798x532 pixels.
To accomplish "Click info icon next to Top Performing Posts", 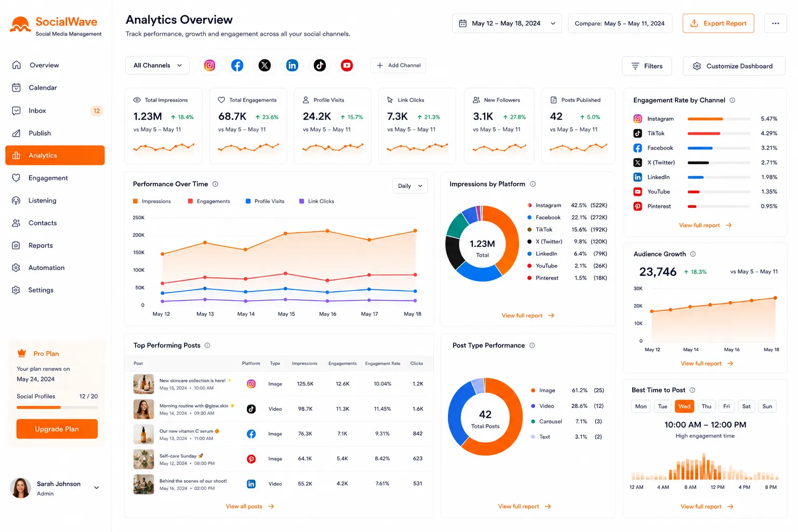I will tap(207, 345).
